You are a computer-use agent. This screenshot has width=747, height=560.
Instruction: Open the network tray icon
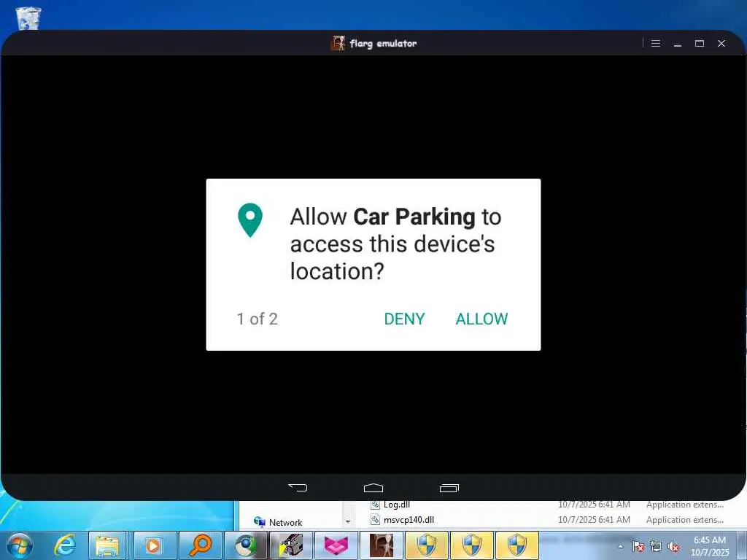coord(656,547)
